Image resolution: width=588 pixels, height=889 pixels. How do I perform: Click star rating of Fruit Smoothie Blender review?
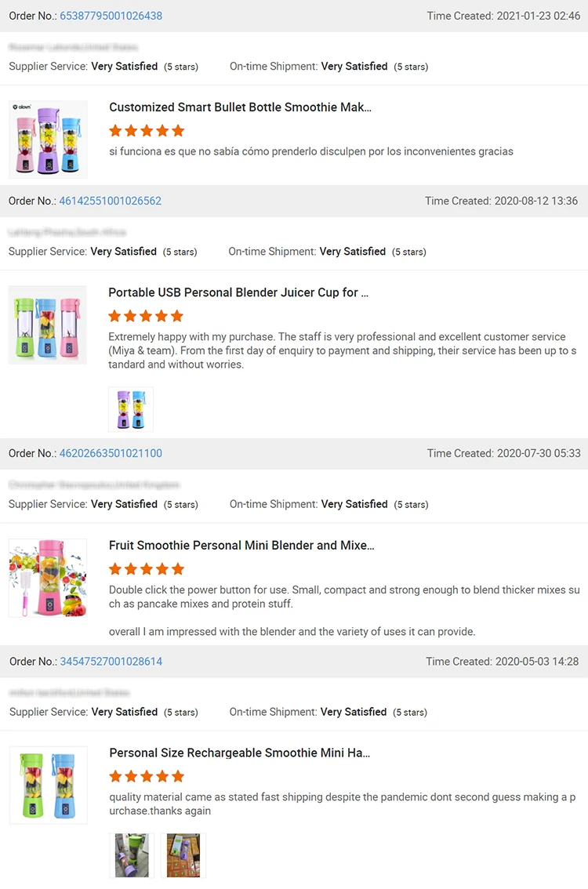tap(147, 568)
